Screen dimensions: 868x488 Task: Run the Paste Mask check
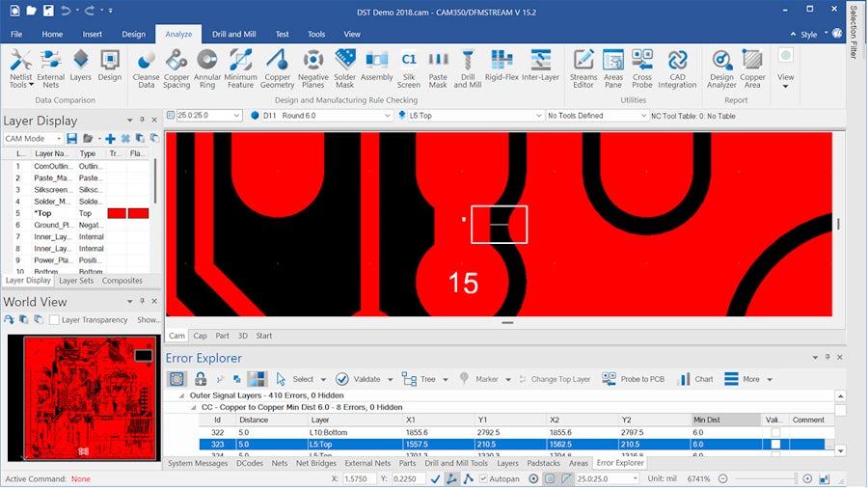[x=438, y=68]
